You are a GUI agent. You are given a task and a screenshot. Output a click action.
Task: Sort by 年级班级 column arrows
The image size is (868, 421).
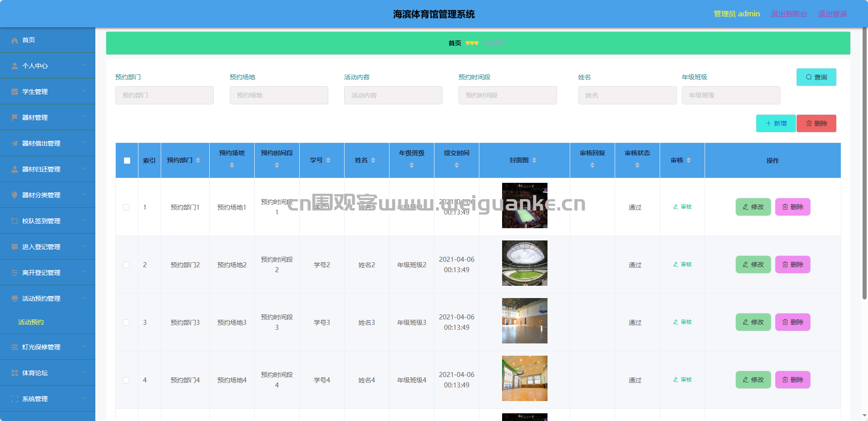(412, 166)
